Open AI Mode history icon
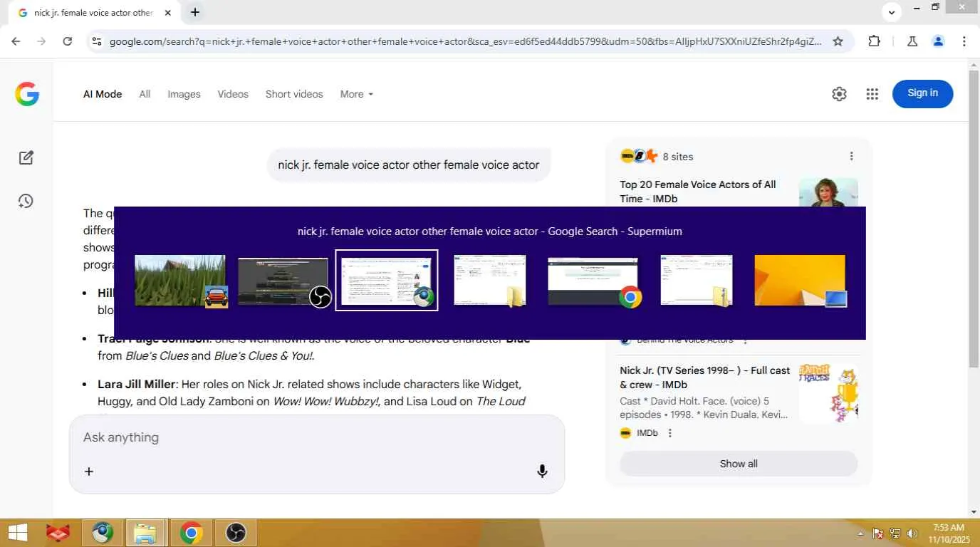Screen dimensions: 980x547 [26, 202]
